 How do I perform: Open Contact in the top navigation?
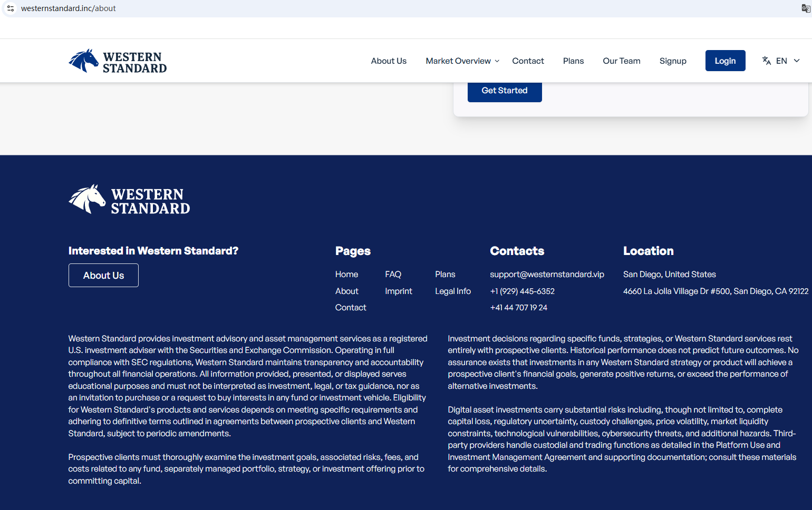click(x=528, y=61)
